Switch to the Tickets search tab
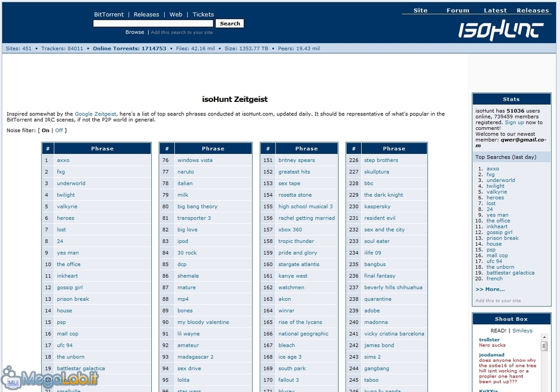560x392 pixels. [203, 15]
